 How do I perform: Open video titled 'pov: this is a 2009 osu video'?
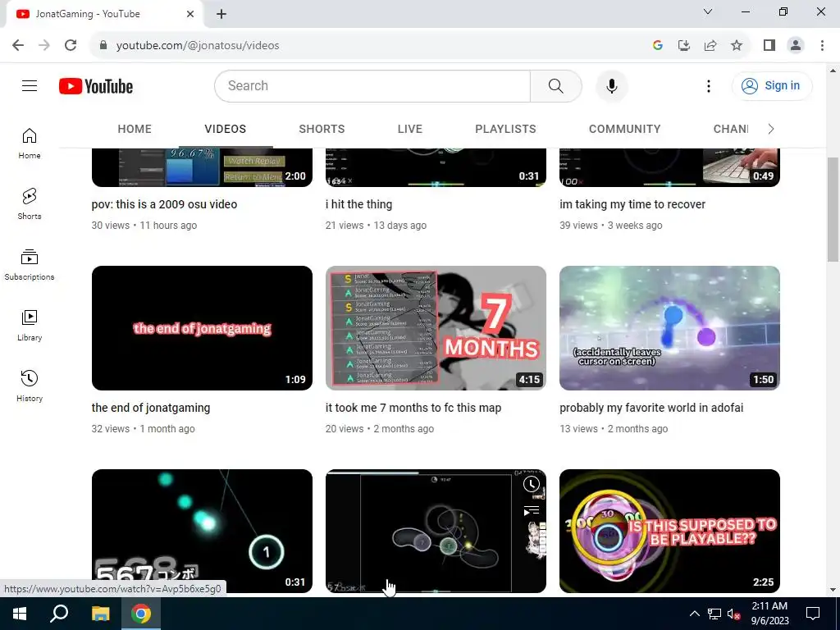coord(164,204)
